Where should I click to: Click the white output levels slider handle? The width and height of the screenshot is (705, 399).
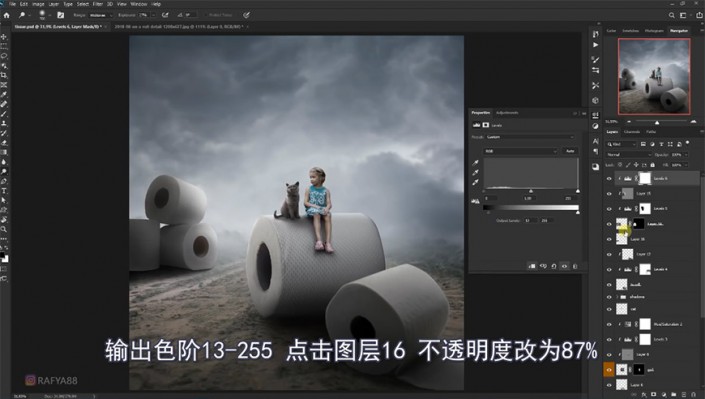(578, 212)
